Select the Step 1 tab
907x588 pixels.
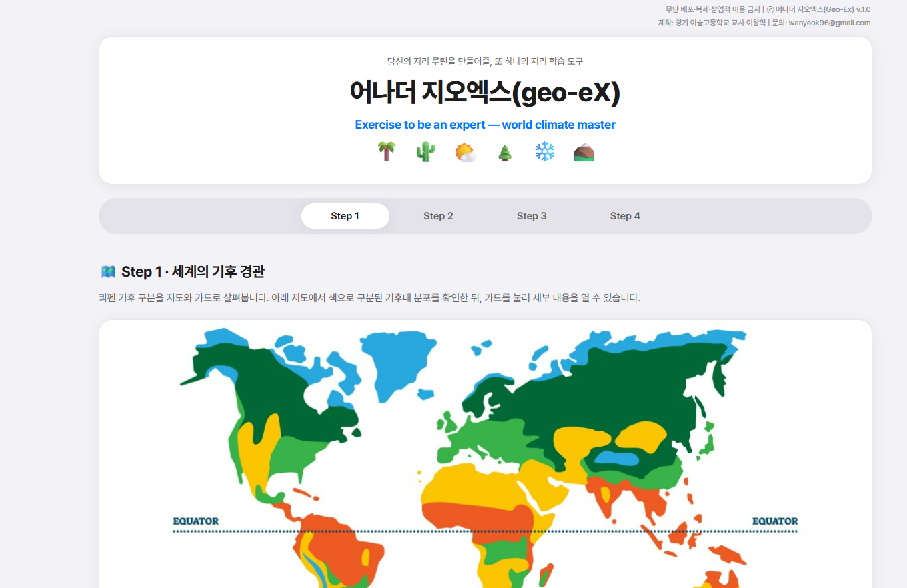[345, 216]
